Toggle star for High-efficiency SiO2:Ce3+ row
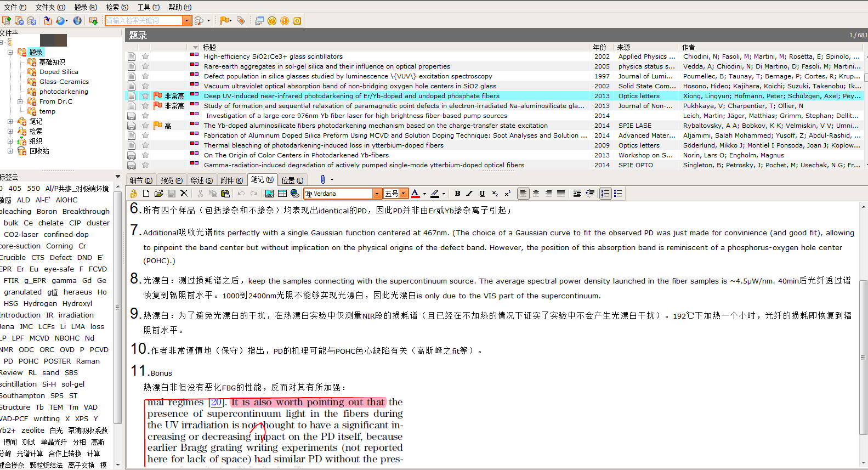 (x=145, y=56)
